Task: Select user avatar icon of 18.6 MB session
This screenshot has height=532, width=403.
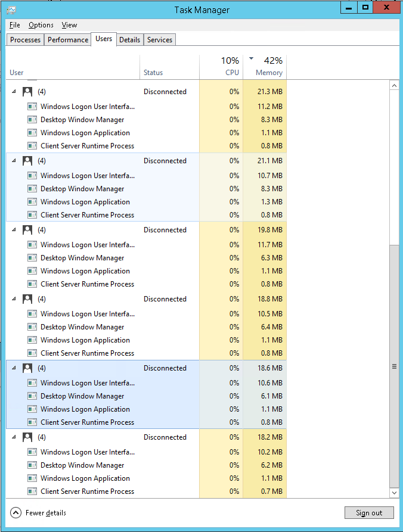Action: (27, 368)
